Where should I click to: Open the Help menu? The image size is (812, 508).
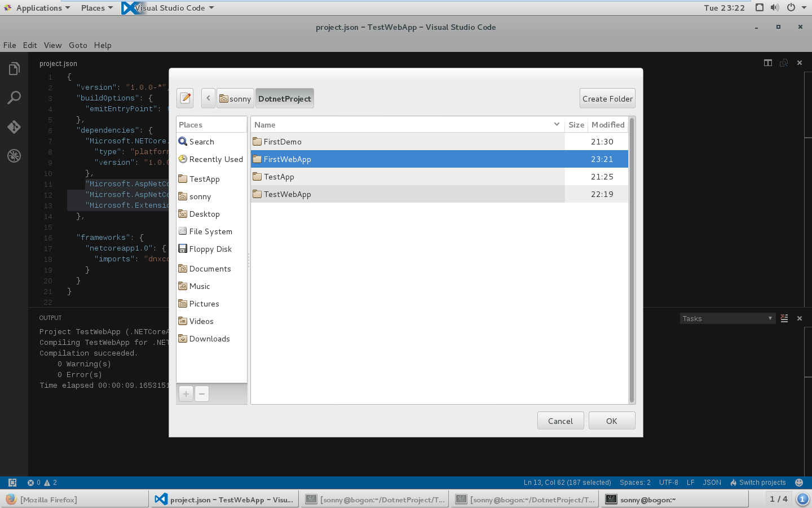pyautogui.click(x=103, y=45)
